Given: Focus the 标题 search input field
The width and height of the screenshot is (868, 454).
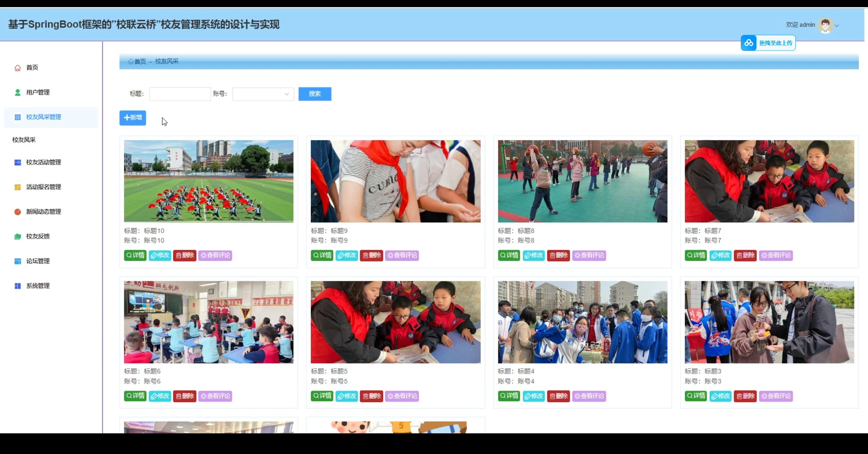Looking at the screenshot, I should pos(180,94).
